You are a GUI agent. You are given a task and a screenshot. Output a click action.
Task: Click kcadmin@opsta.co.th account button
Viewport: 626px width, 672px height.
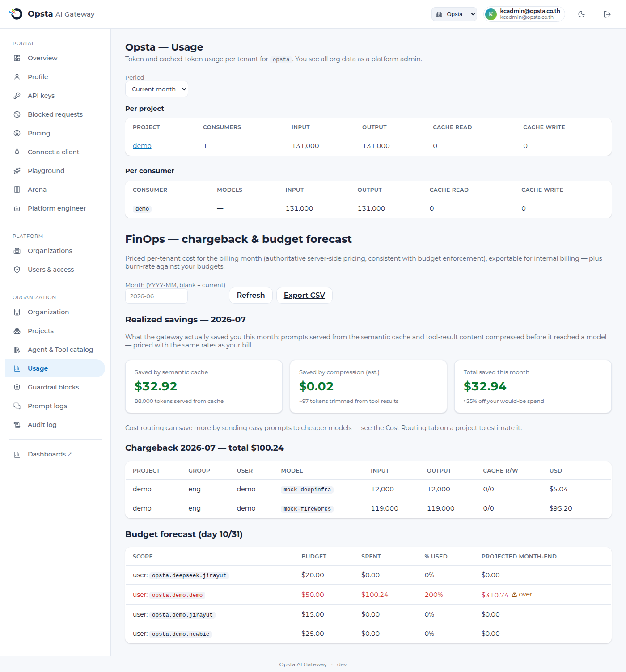click(524, 14)
